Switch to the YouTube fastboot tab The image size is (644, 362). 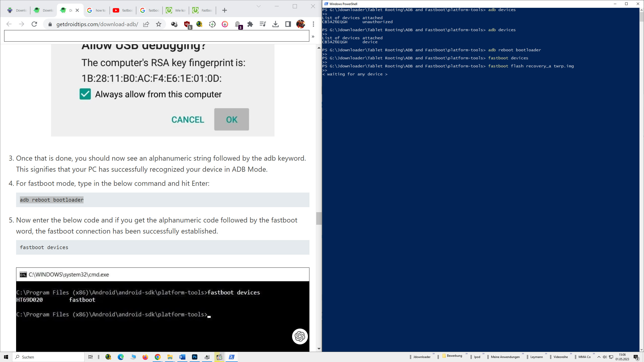pyautogui.click(x=123, y=10)
